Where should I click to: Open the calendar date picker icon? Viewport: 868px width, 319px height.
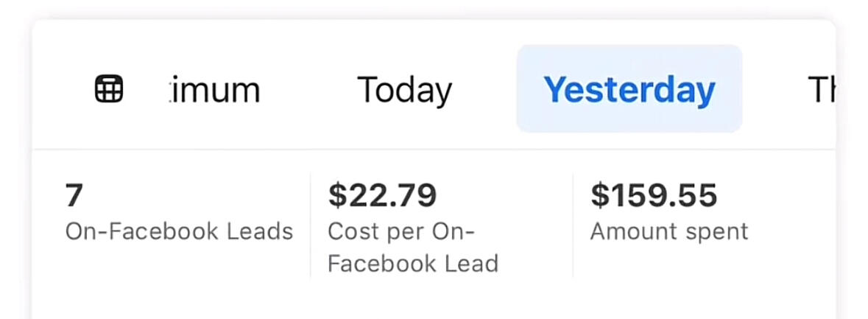[108, 89]
